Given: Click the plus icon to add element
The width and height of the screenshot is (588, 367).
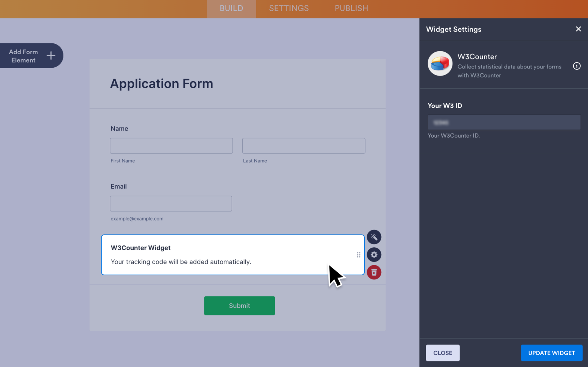Looking at the screenshot, I should click(x=51, y=56).
